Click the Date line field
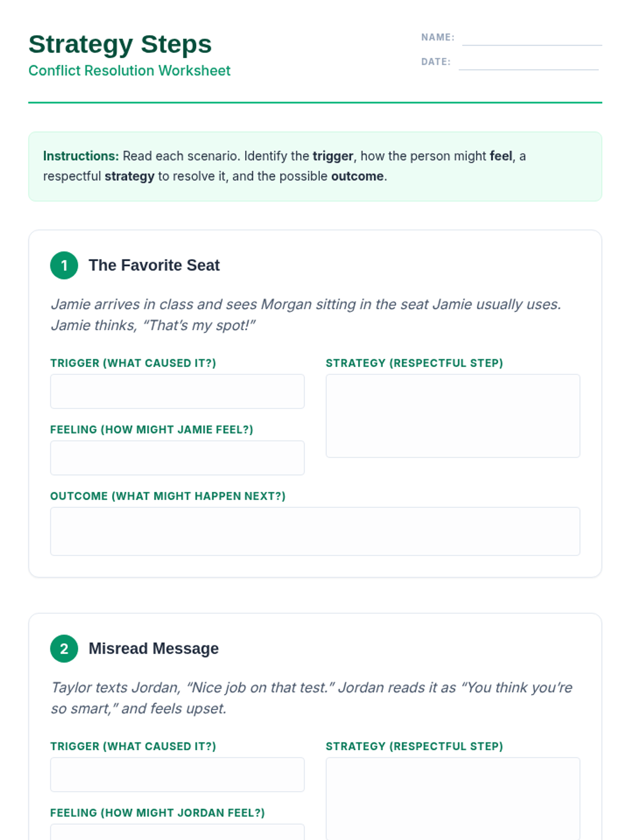Screen dimensions: 630x840 [x=528, y=62]
